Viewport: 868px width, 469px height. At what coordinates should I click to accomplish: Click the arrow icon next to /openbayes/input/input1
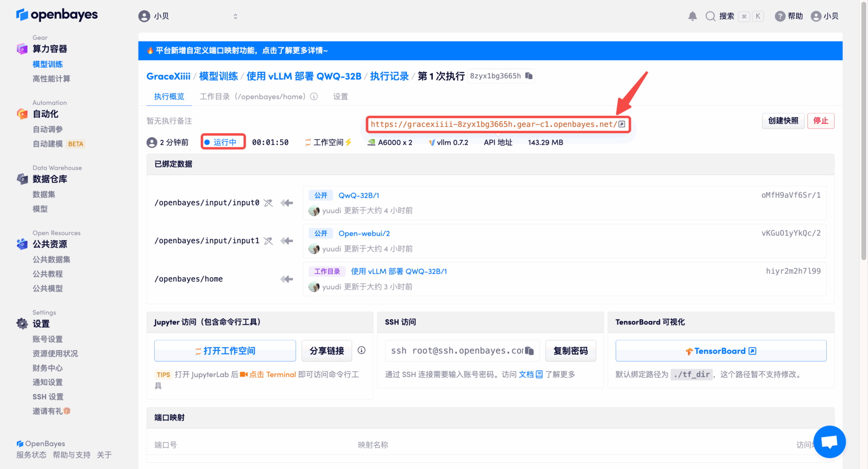[x=287, y=241]
